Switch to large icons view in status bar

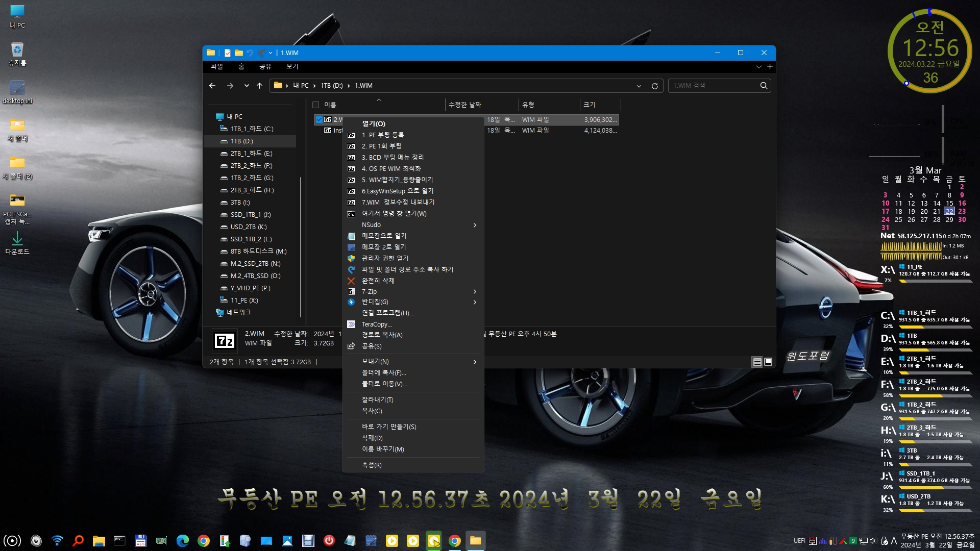coord(768,362)
